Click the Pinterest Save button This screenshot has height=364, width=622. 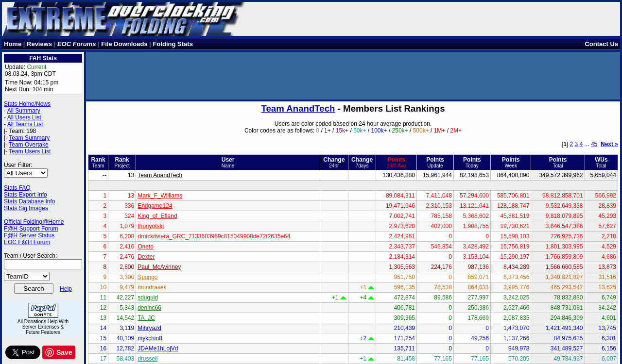[59, 352]
